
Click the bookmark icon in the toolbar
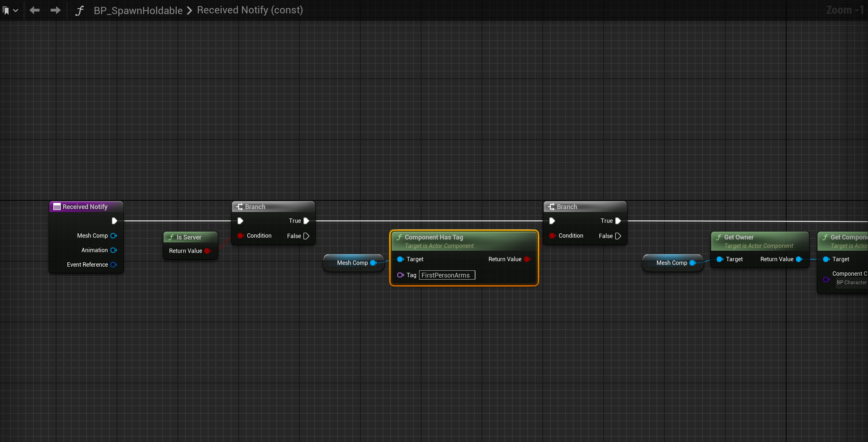6,11
